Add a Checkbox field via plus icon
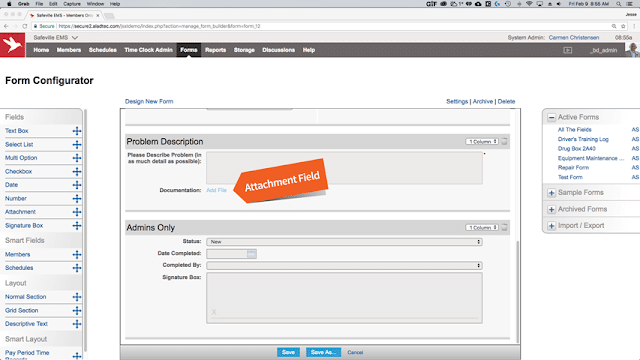The width and height of the screenshot is (640, 360). tap(77, 171)
